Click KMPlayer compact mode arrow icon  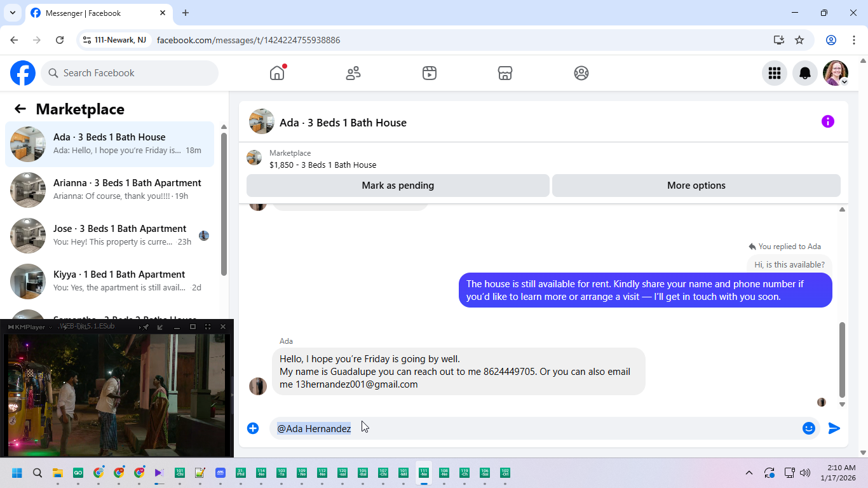point(160,327)
